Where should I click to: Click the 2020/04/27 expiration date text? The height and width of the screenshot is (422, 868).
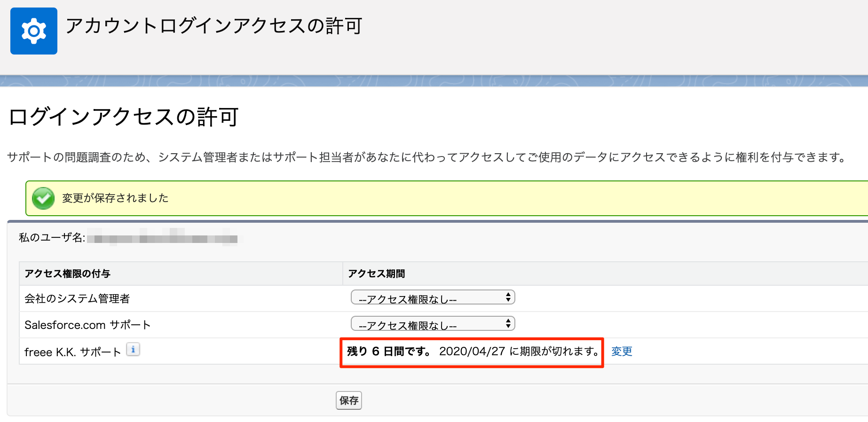(x=472, y=351)
